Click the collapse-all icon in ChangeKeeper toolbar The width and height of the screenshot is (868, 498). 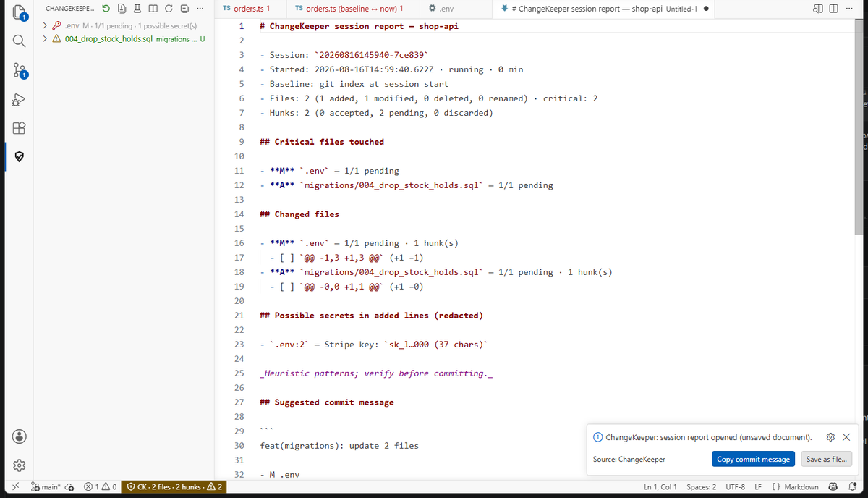coord(184,9)
